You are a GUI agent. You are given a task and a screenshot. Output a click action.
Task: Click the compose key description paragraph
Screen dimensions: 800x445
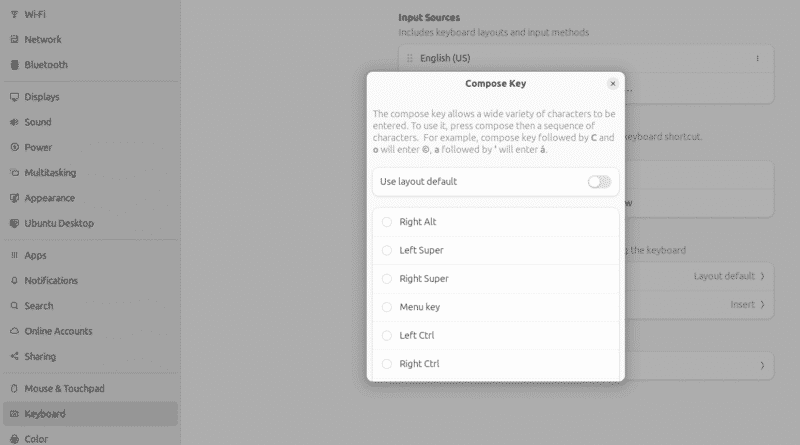(494, 132)
